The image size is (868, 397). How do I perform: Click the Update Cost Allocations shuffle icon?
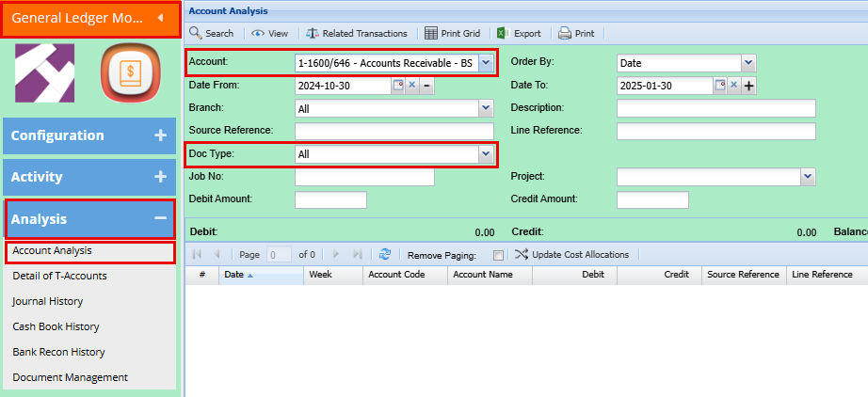521,254
